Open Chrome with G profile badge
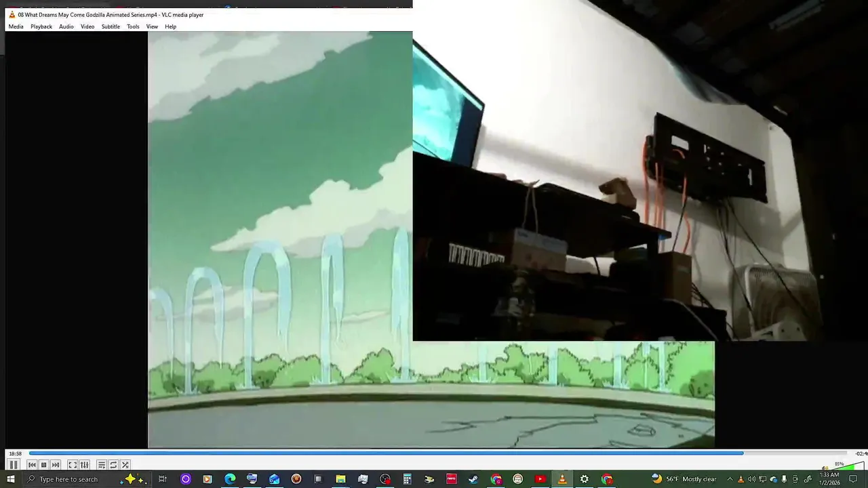 pos(496,479)
